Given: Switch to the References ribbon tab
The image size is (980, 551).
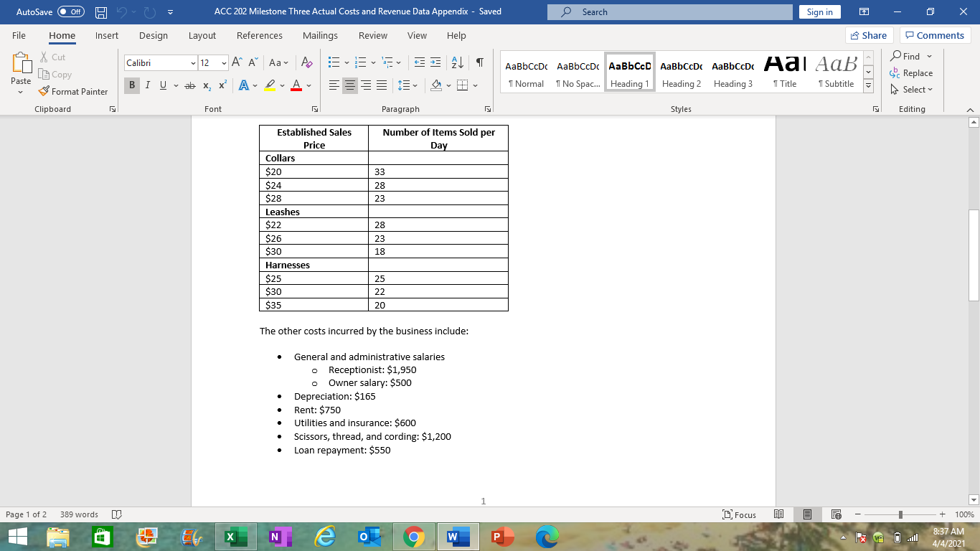Looking at the screenshot, I should (260, 35).
